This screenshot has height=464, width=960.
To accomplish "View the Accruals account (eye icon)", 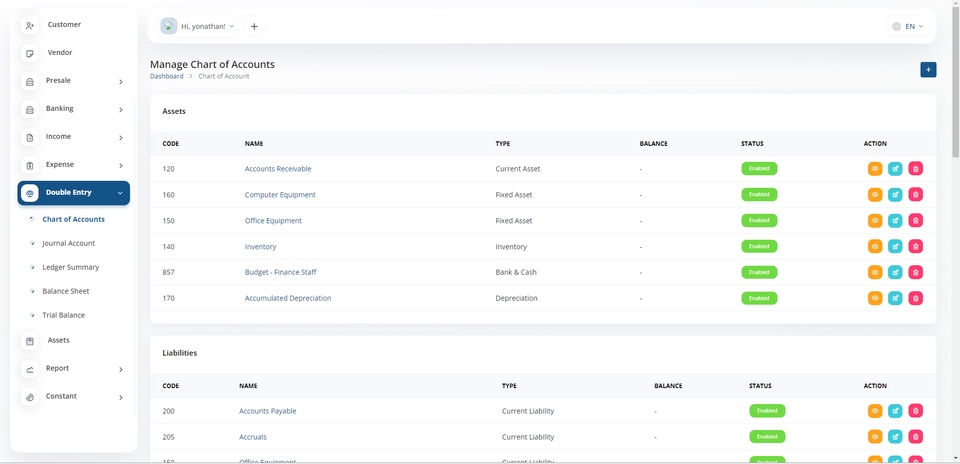I will 875,437.
